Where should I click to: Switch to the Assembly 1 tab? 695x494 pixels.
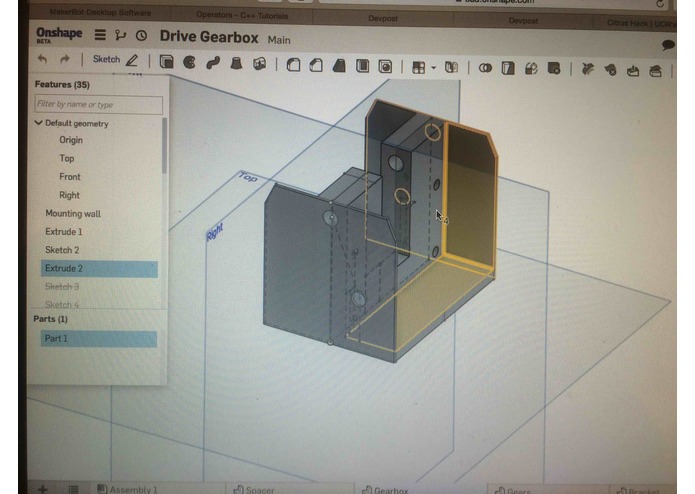point(128,489)
